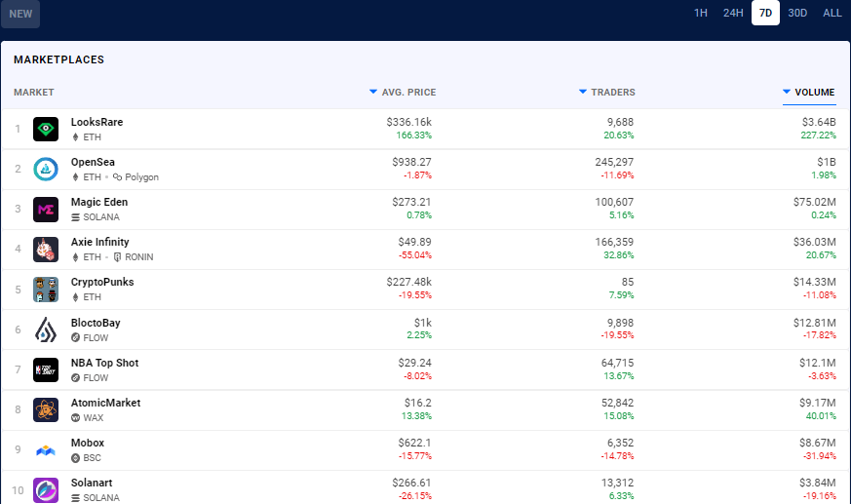Viewport: 851px width, 504px height.
Task: Click the SOLANA chain icon under Solanart
Action: pos(75,498)
